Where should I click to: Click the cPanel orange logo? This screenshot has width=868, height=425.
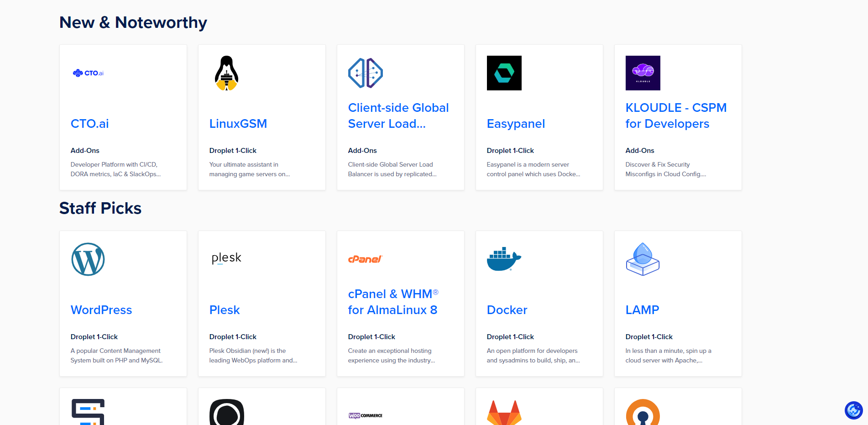365,259
